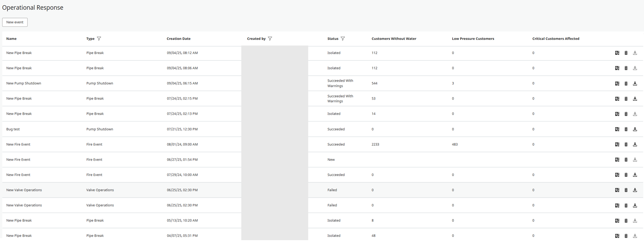Show on map the 08/01/24 fire event
The image size is (644, 243).
pos(617,144)
